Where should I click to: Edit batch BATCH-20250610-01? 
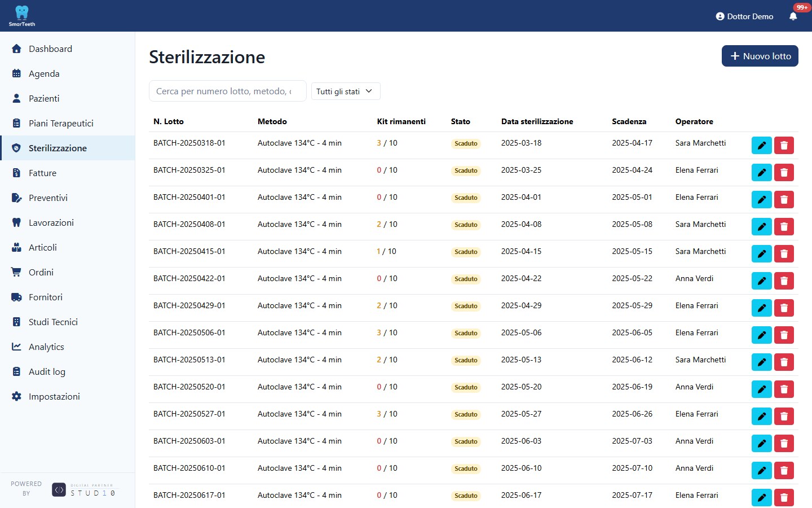(x=761, y=470)
